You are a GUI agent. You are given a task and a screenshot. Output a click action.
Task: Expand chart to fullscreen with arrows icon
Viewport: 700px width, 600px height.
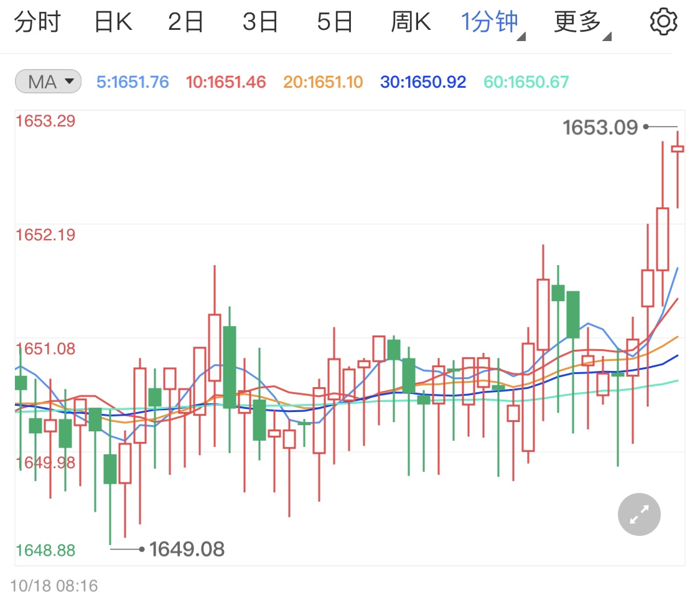point(639,514)
